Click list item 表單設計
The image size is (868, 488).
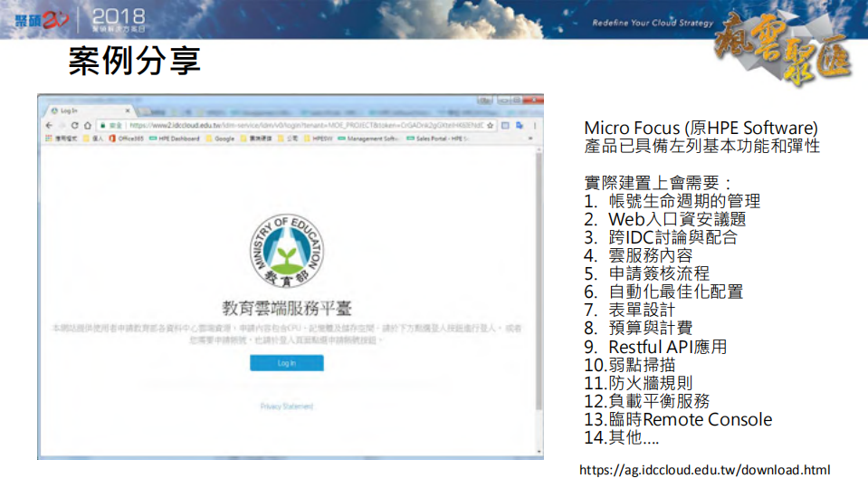tap(642, 311)
